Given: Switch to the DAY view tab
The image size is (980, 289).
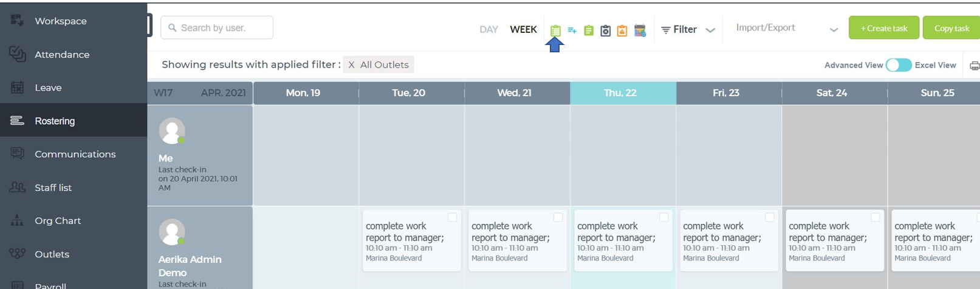Looking at the screenshot, I should pyautogui.click(x=488, y=29).
